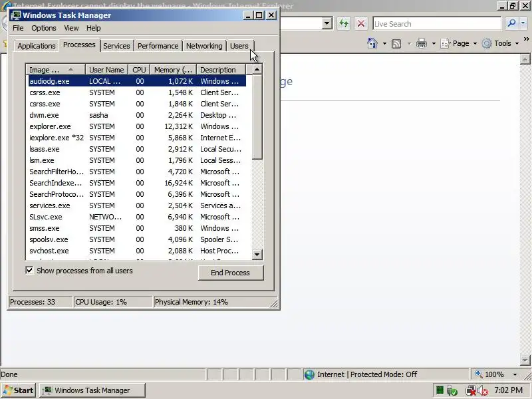Image resolution: width=532 pixels, height=399 pixels.
Task: Click the Live Search magnifier icon
Action: tap(511, 23)
